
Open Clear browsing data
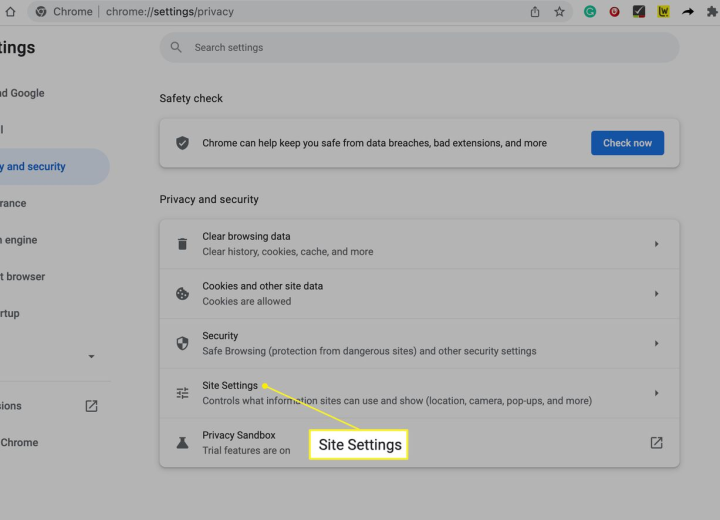coord(419,244)
